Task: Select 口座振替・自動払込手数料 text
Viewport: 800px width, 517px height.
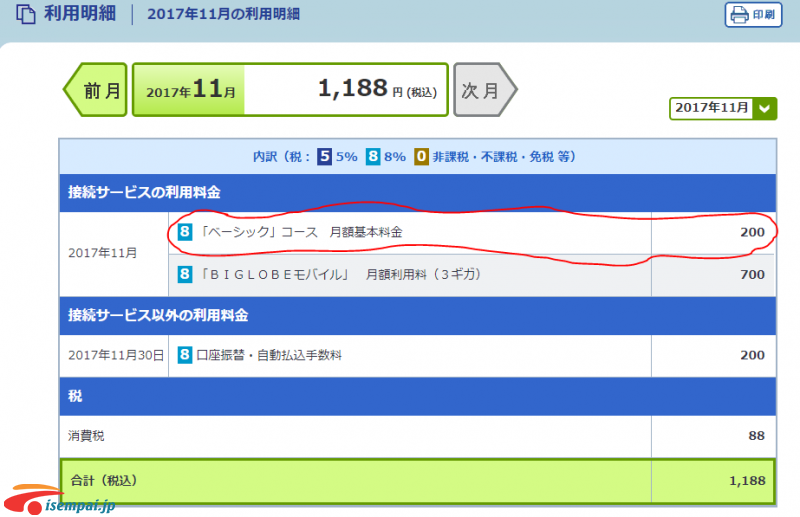Action: pyautogui.click(x=269, y=355)
